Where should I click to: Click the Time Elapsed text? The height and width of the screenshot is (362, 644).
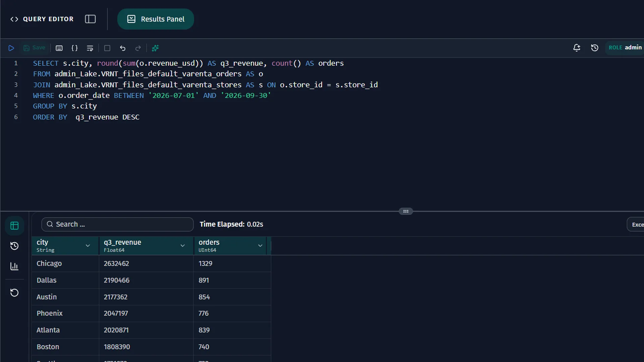point(231,224)
